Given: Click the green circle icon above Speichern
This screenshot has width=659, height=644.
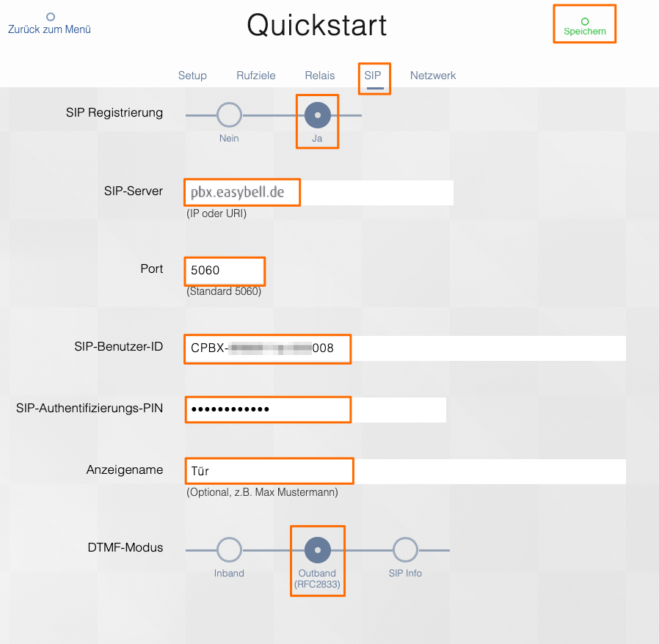Looking at the screenshot, I should (585, 21).
